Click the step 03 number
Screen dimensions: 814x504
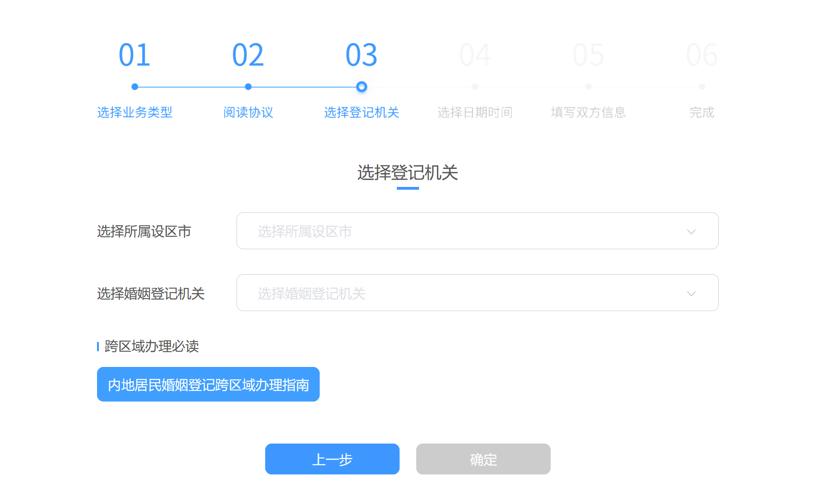click(x=361, y=55)
